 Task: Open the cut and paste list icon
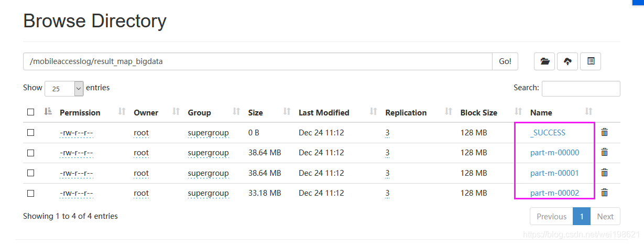coord(591,61)
